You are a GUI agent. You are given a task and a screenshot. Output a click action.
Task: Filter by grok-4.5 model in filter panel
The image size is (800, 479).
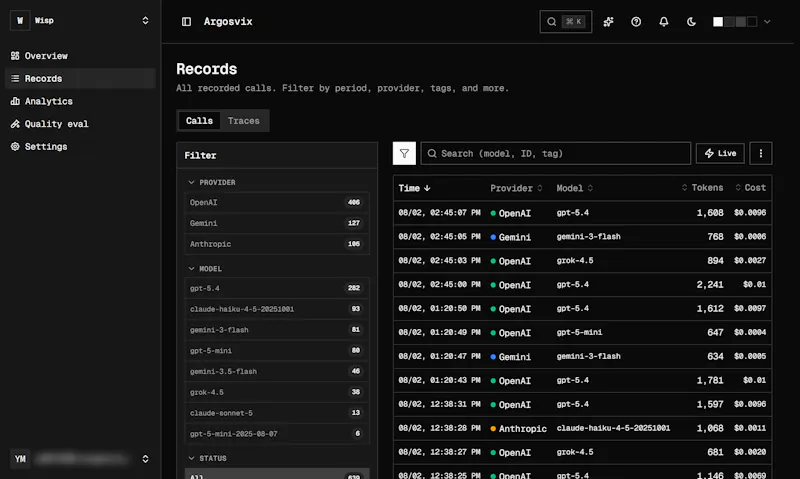click(x=277, y=392)
